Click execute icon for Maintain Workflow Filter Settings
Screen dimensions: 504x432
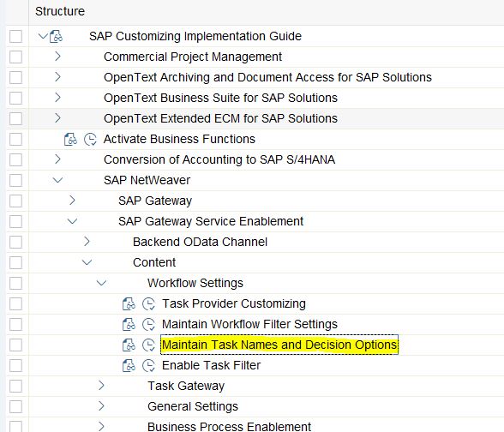pyautogui.click(x=149, y=325)
